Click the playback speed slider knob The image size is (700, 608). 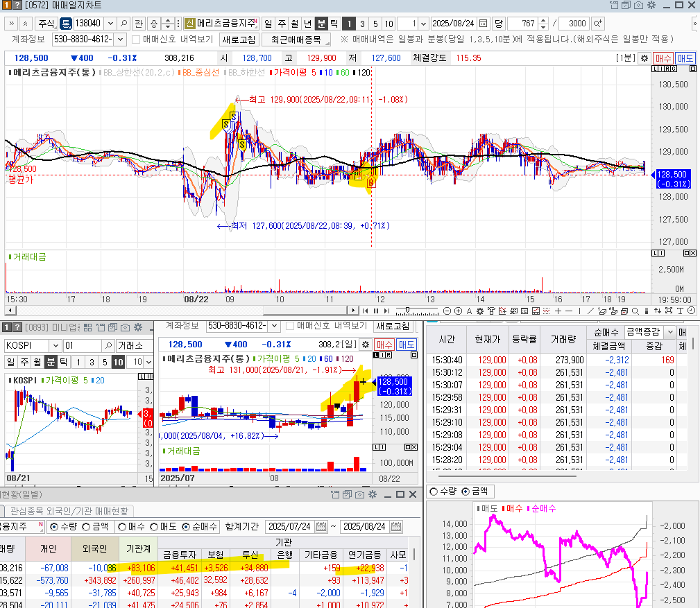point(408,310)
